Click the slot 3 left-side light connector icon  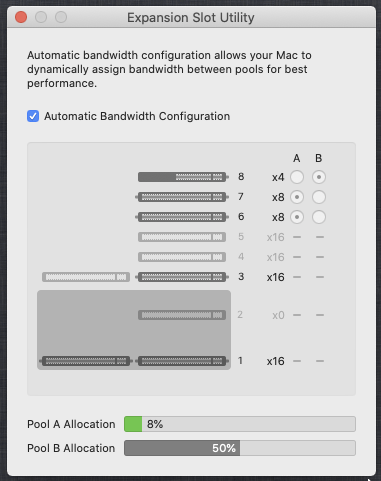(x=86, y=277)
